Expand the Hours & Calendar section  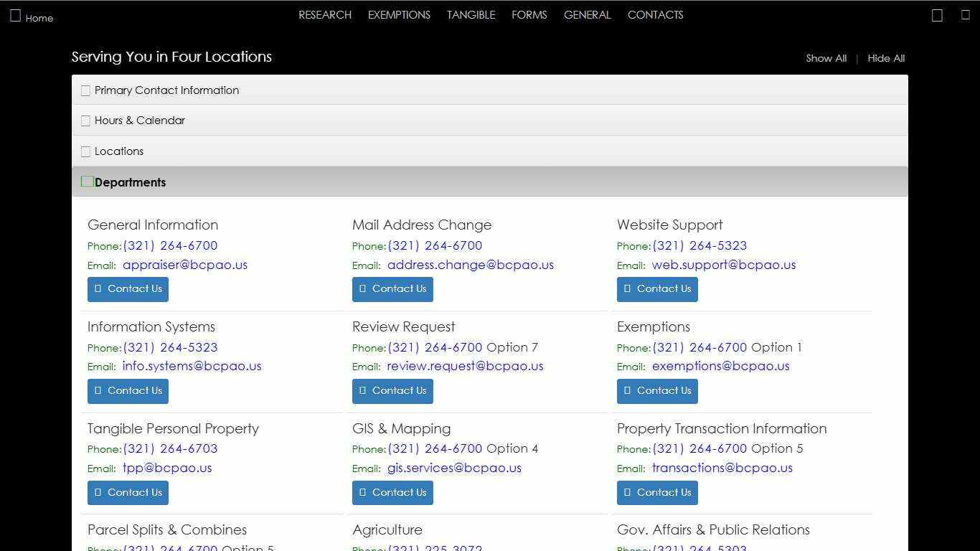point(139,121)
